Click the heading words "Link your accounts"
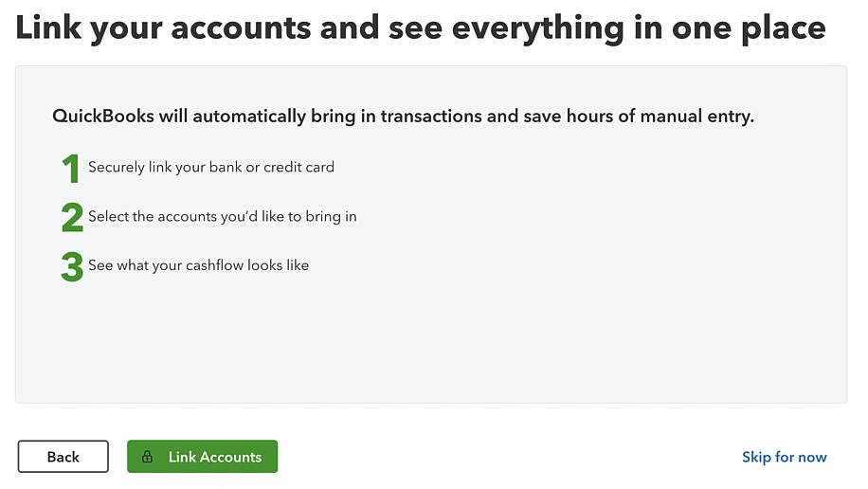This screenshot has width=868, height=489. [163, 27]
